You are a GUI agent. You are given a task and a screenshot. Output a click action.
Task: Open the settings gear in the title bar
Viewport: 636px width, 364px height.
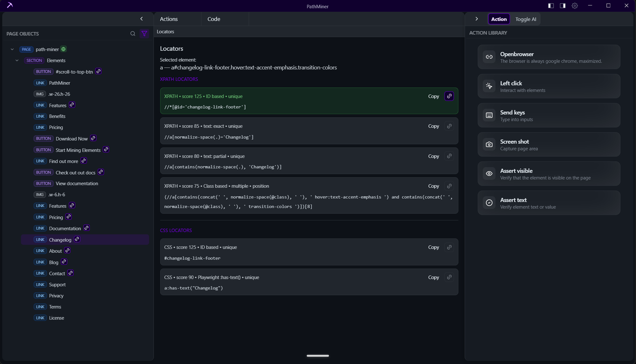pyautogui.click(x=575, y=6)
